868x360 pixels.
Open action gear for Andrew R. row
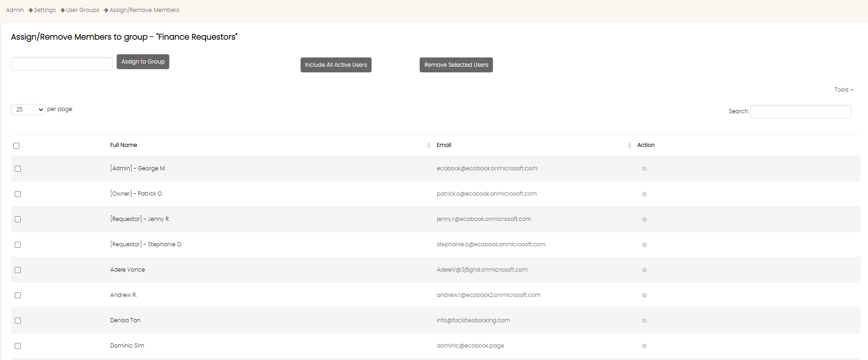point(644,296)
